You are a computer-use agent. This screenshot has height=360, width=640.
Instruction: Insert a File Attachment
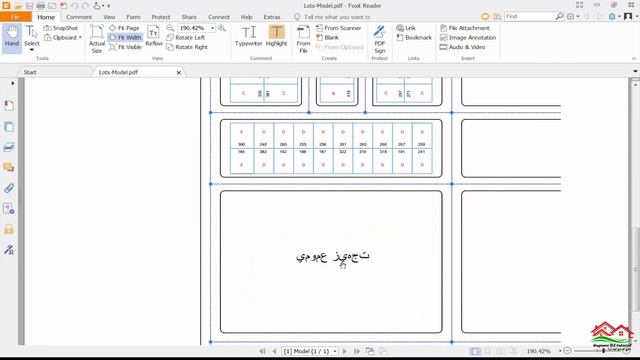point(465,28)
